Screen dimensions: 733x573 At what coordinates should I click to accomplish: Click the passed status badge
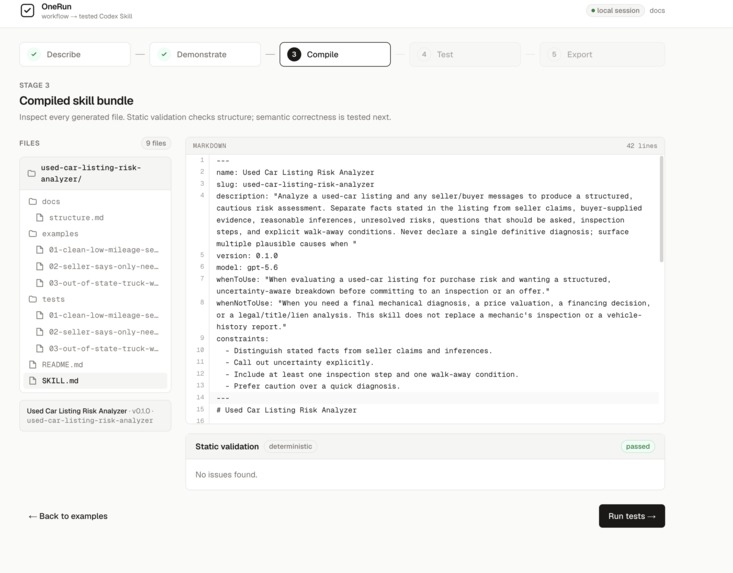(638, 446)
